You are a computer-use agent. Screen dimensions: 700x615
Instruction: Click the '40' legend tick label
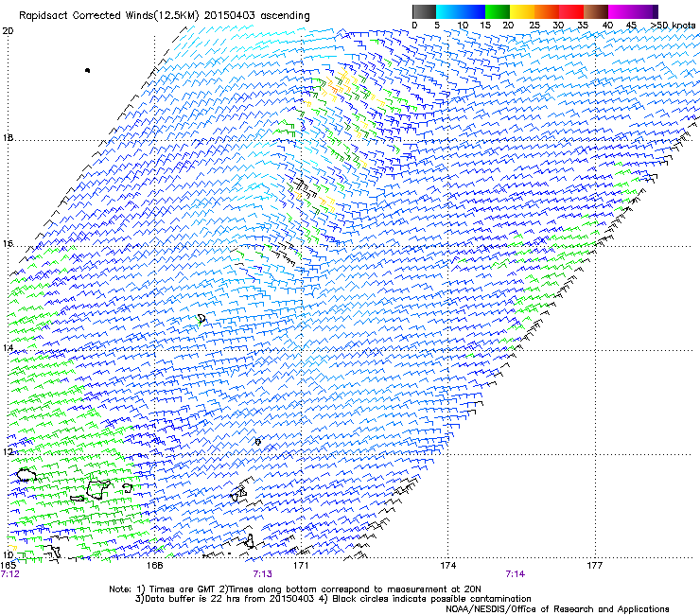(607, 26)
